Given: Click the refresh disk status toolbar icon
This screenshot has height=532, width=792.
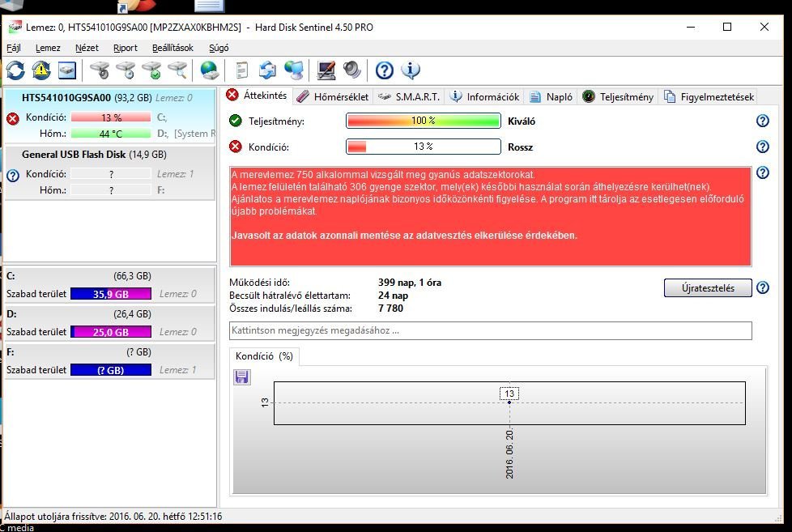Looking at the screenshot, I should pyautogui.click(x=15, y=70).
